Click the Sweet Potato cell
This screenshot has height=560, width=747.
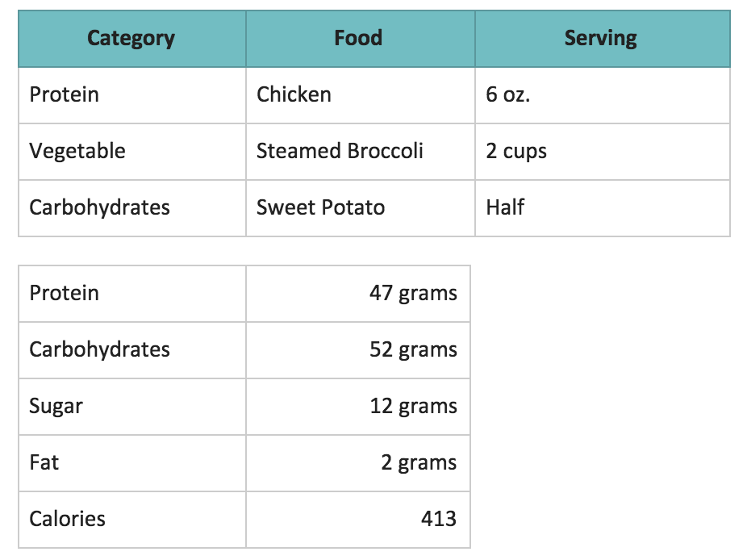coord(320,207)
